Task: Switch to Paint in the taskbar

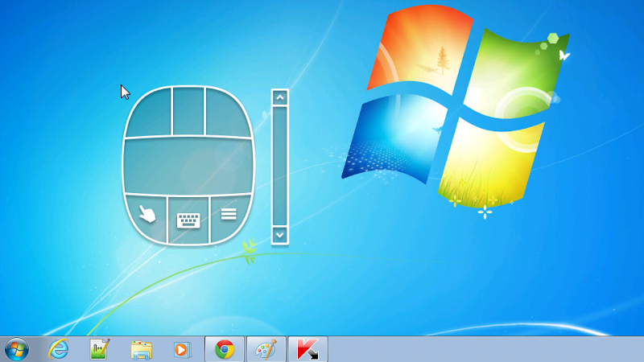Action: pos(266,349)
